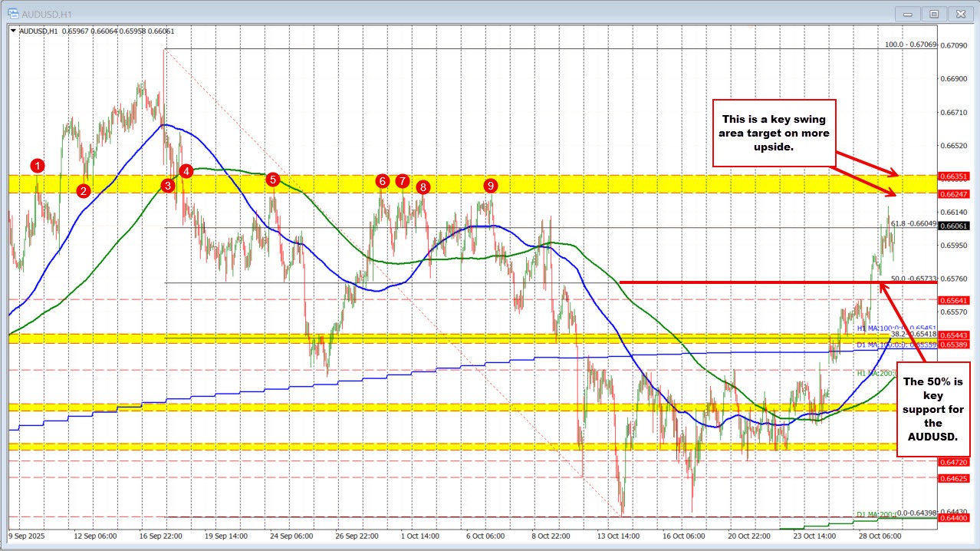The image size is (980, 551).
Task: Minimize the AUDUSD.H1 chart window
Action: coord(907,13)
